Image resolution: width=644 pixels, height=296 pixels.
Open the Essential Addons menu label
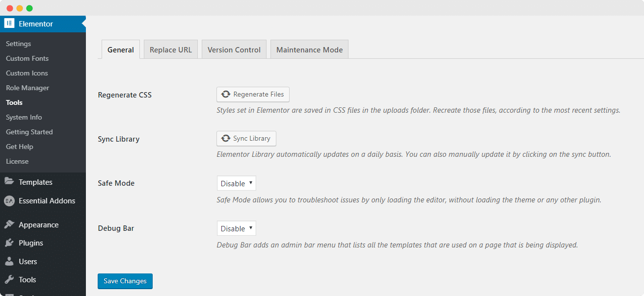pyautogui.click(x=47, y=200)
